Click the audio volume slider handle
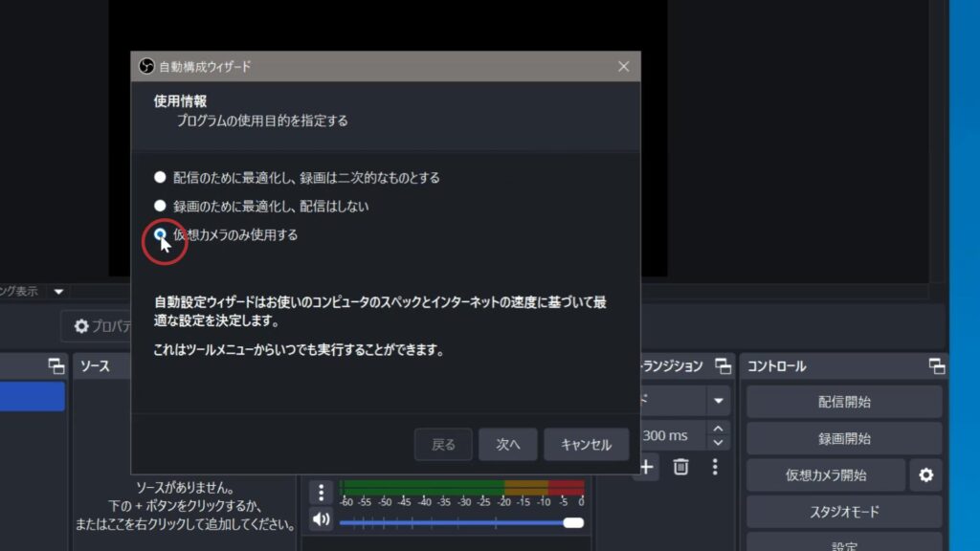This screenshot has width=980, height=551. pyautogui.click(x=573, y=522)
